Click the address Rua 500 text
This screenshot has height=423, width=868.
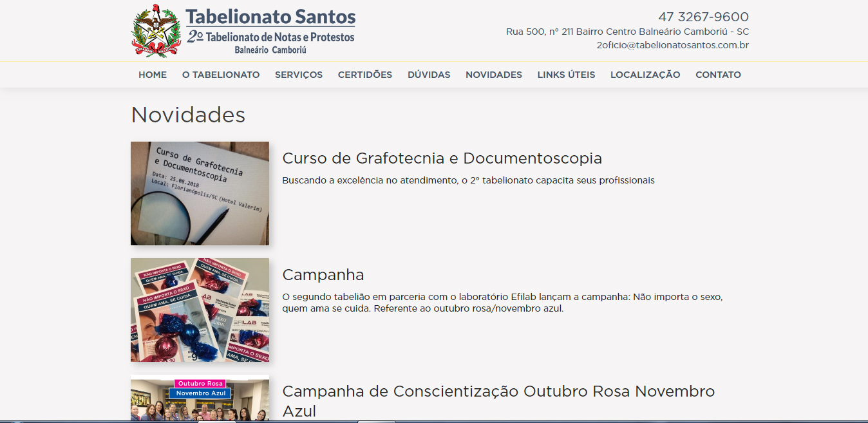coord(627,32)
